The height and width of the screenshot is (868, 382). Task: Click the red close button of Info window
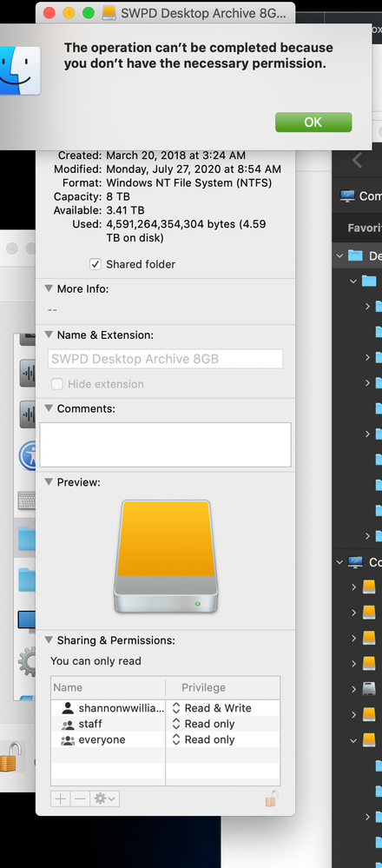pyautogui.click(x=49, y=13)
